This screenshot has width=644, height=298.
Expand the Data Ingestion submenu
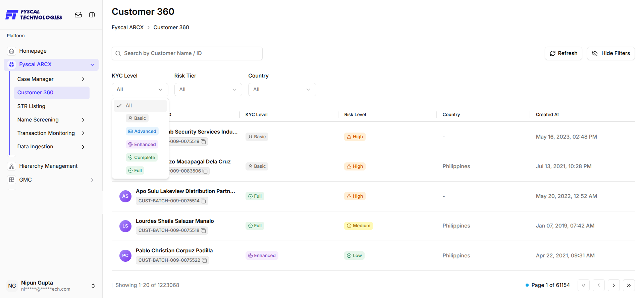(x=83, y=147)
